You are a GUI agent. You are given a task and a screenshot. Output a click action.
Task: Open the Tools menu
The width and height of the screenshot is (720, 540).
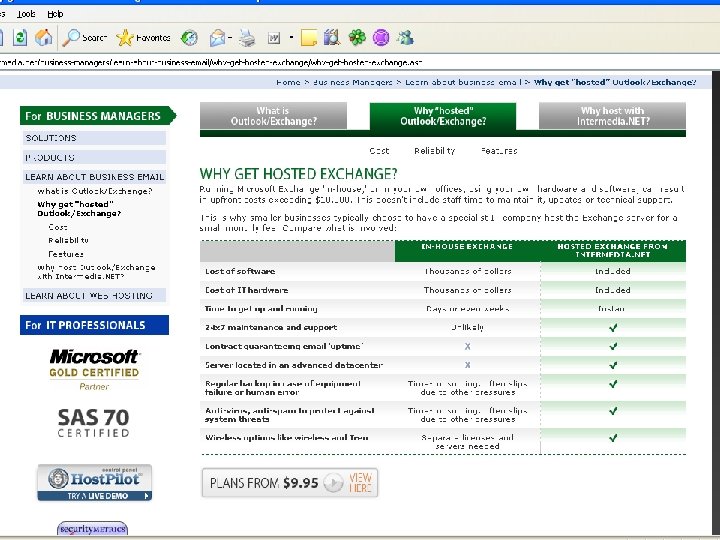point(26,14)
